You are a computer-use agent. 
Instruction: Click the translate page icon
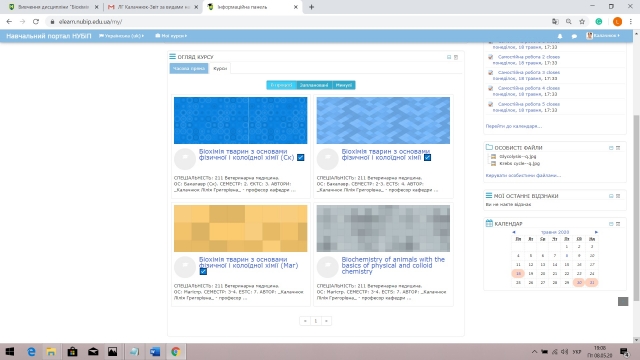click(555, 22)
